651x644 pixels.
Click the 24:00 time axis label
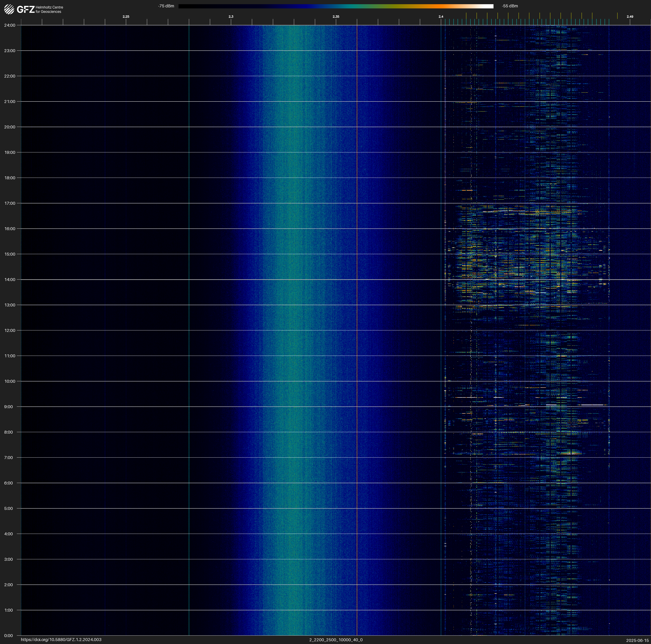tap(10, 25)
